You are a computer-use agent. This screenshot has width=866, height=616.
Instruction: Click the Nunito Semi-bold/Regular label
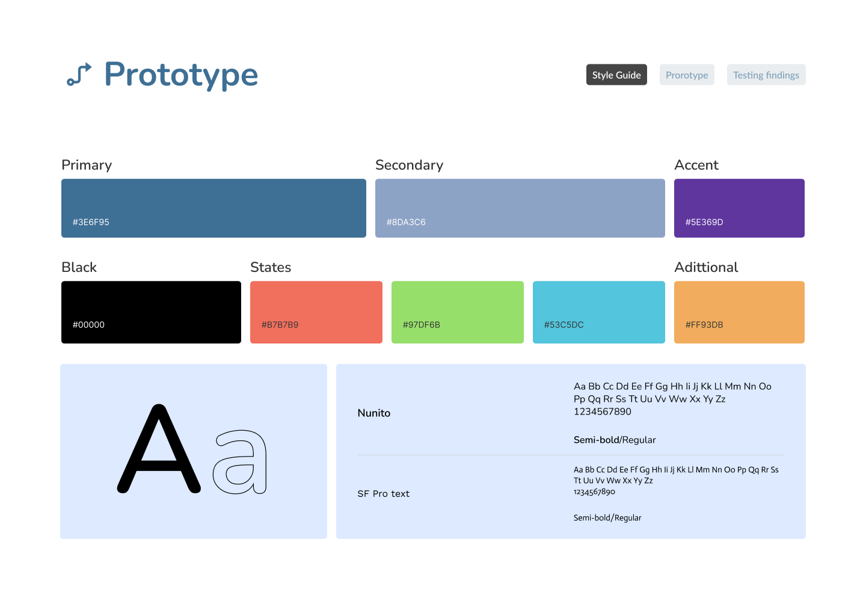pos(615,440)
